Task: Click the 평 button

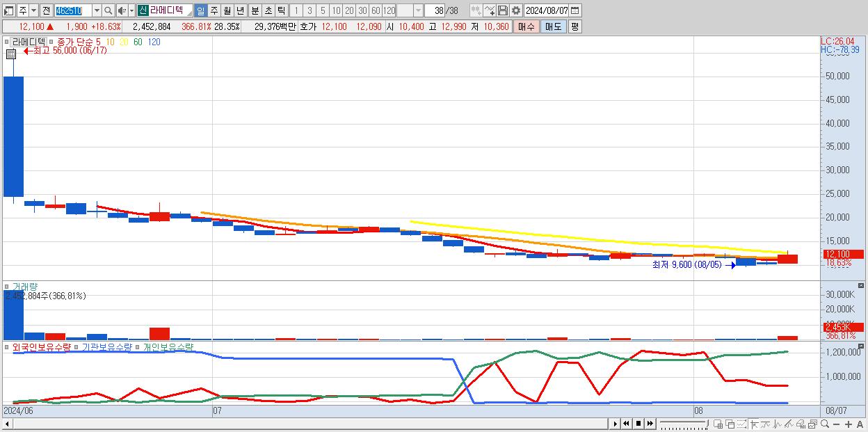Action: pyautogui.click(x=574, y=26)
